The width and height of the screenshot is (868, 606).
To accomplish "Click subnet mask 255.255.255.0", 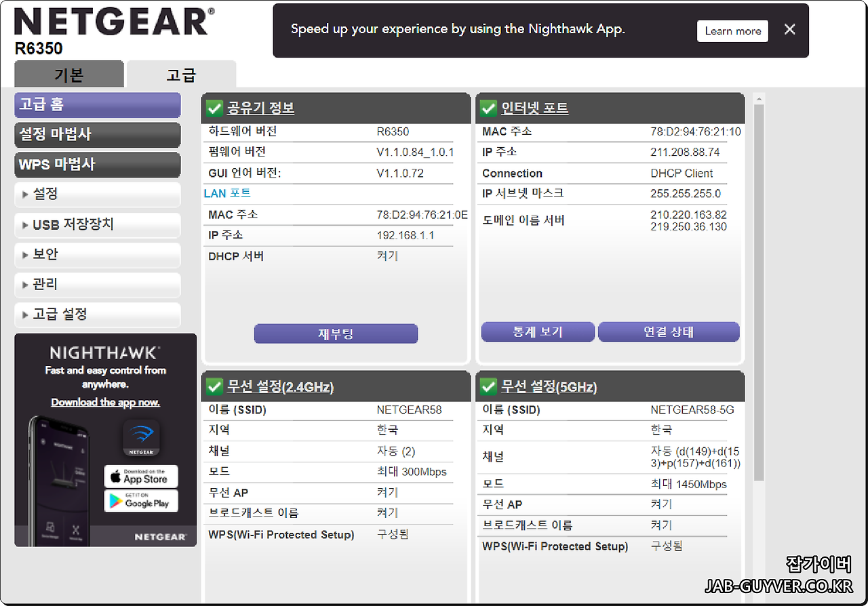I will pyautogui.click(x=686, y=193).
